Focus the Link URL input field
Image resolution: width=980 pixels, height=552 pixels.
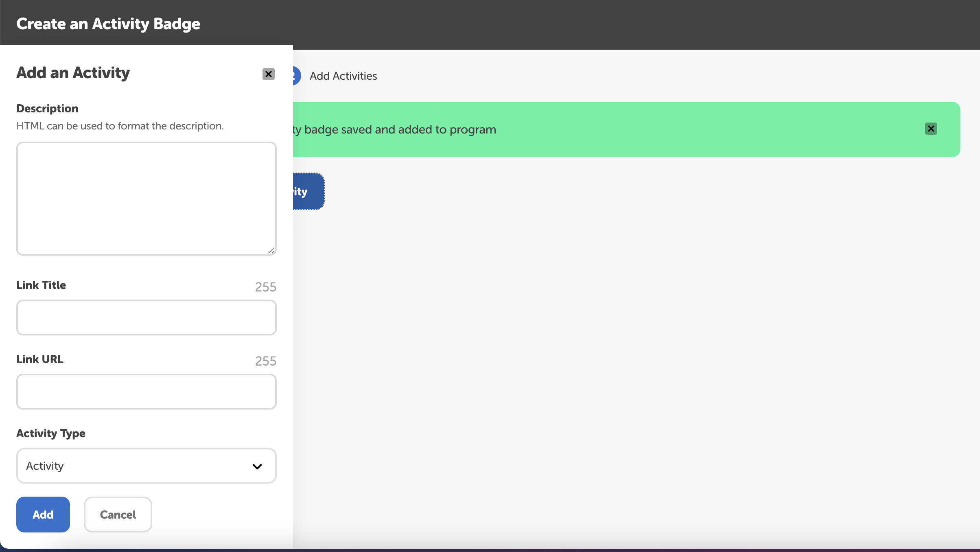pyautogui.click(x=146, y=392)
